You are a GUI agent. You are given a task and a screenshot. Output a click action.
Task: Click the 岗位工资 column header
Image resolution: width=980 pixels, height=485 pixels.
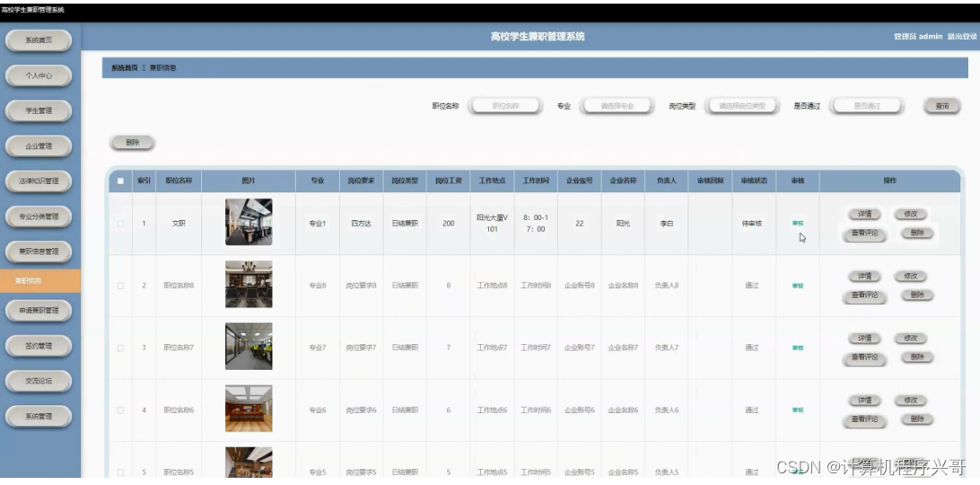click(448, 181)
